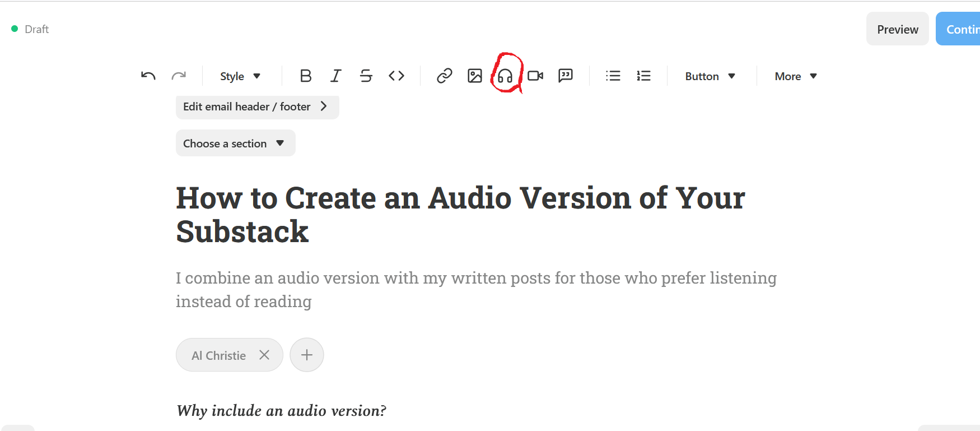980x431 pixels.
Task: Click the Continue button
Action: click(x=958, y=29)
